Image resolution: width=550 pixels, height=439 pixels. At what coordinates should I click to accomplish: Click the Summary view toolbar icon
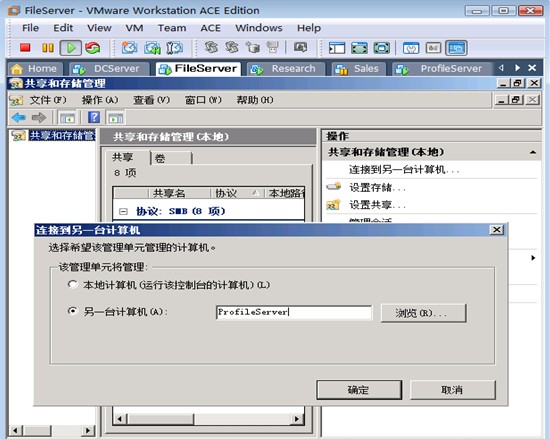pyautogui.click(x=411, y=48)
